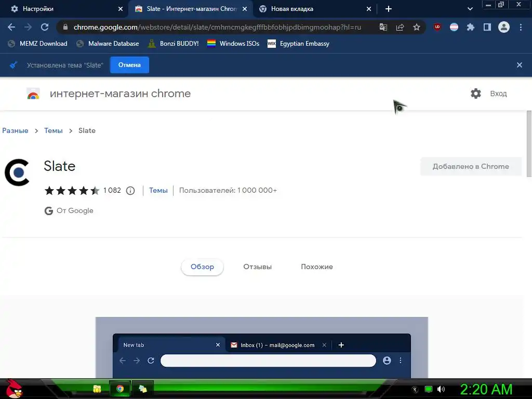Click Добавлено в Chrome button

[x=471, y=166]
